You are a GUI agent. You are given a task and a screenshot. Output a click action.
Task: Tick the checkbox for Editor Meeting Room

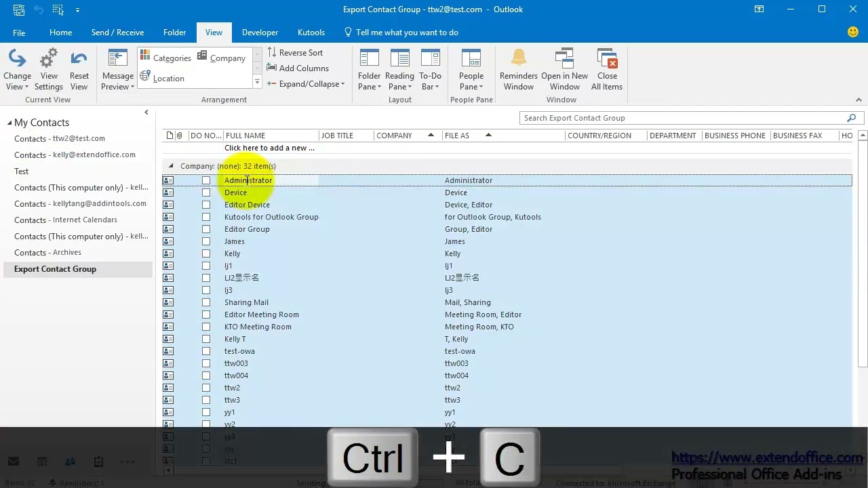(x=206, y=314)
